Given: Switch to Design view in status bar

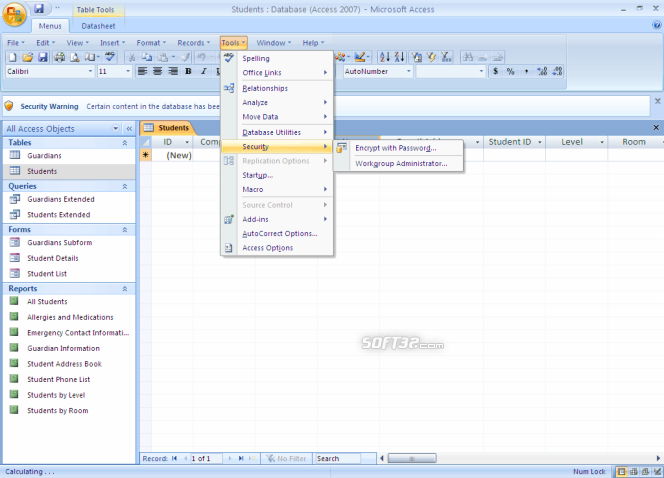Looking at the screenshot, I should pos(657,471).
